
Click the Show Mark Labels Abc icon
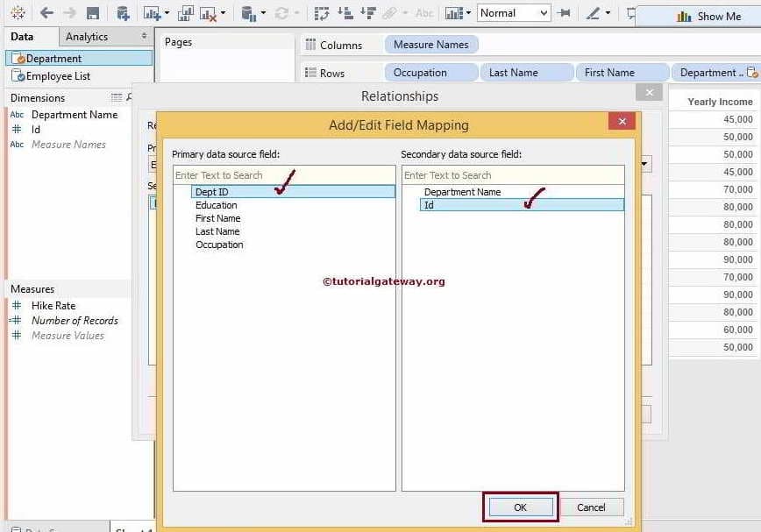(x=423, y=12)
